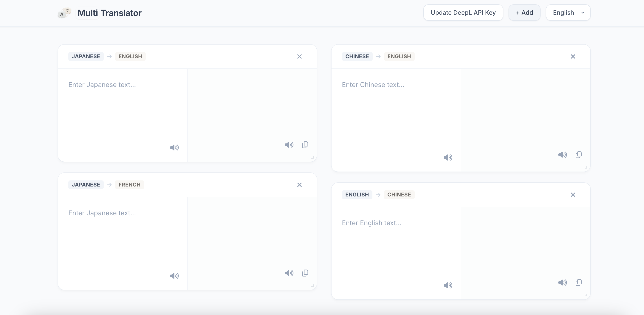The width and height of the screenshot is (644, 315).
Task: Play French output audio in Japanese→French card
Action: click(289, 273)
